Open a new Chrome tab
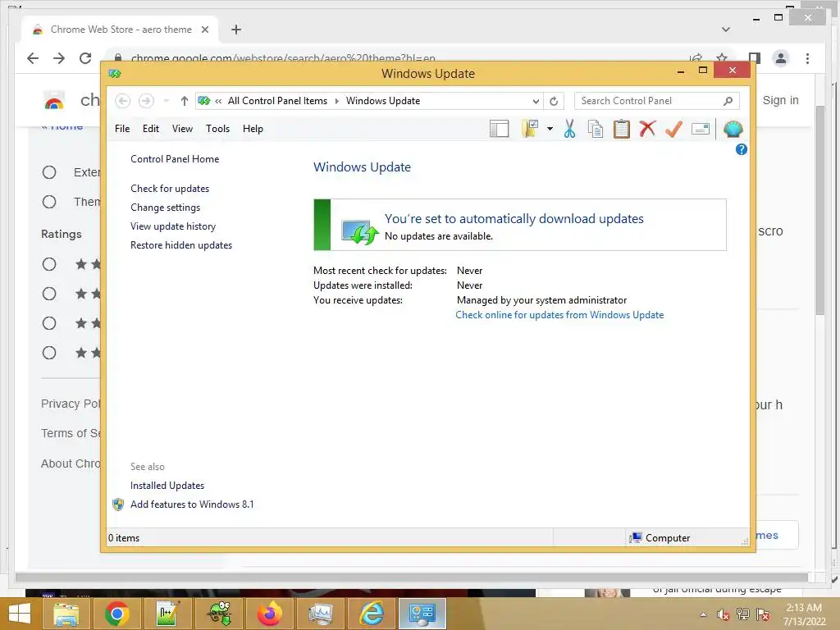This screenshot has height=630, width=840. click(x=236, y=30)
